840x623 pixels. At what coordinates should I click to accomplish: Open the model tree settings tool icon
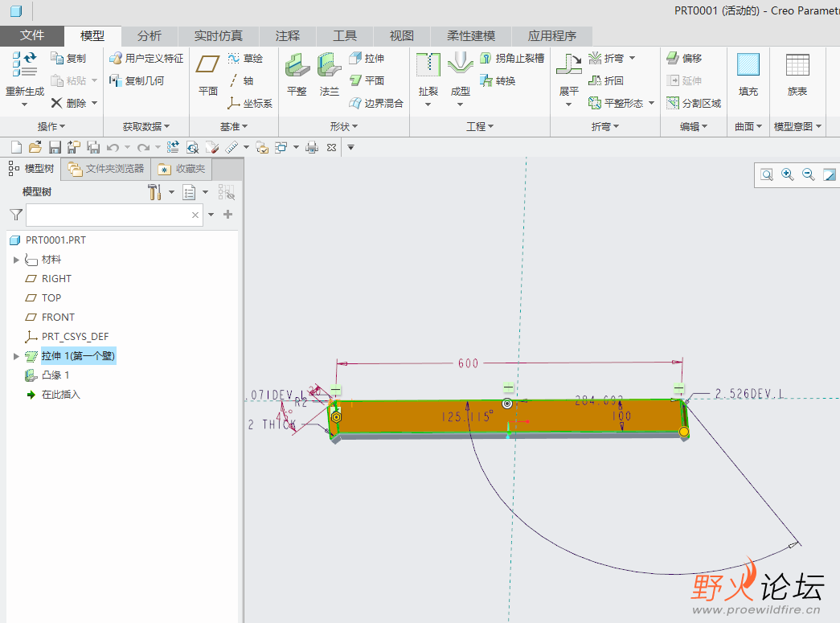point(154,192)
